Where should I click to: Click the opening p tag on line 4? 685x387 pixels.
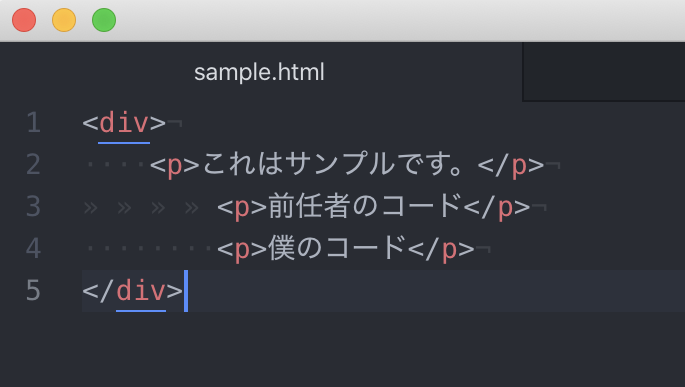(242, 249)
